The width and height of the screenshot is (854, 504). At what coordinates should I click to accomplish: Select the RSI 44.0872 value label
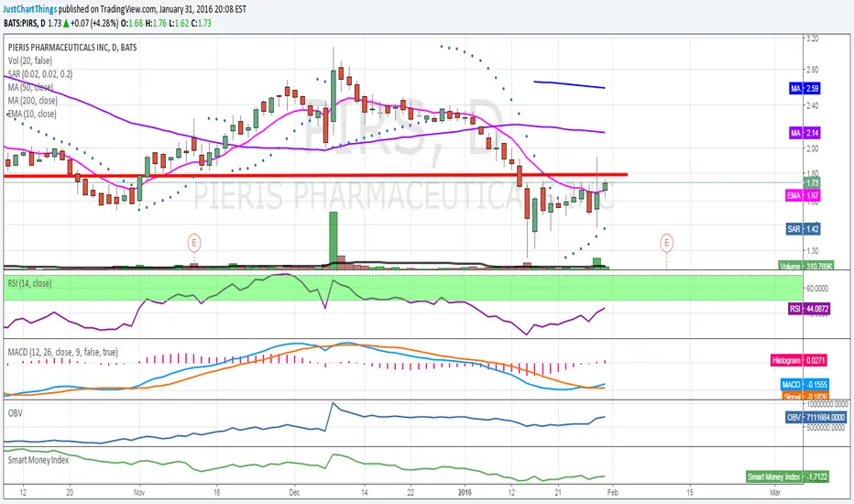coord(809,309)
